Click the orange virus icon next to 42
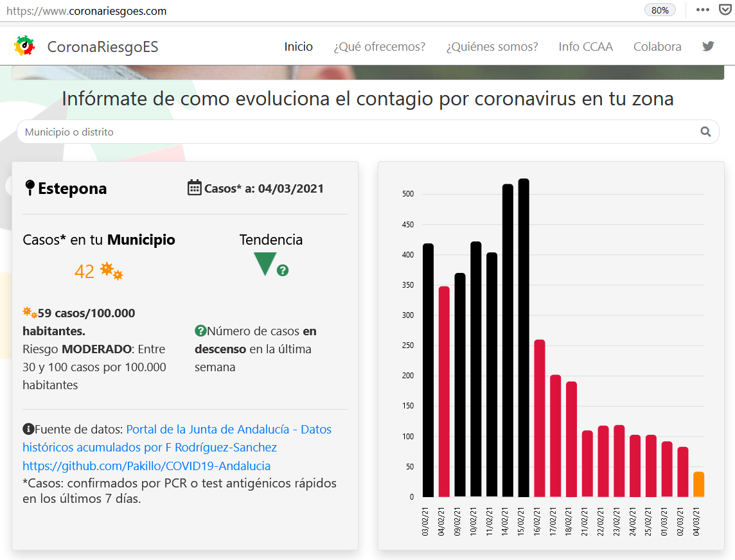Viewport: 735px width, 560px height. 112,271
